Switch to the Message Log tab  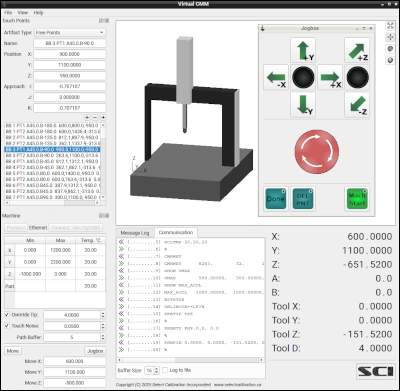click(x=135, y=233)
